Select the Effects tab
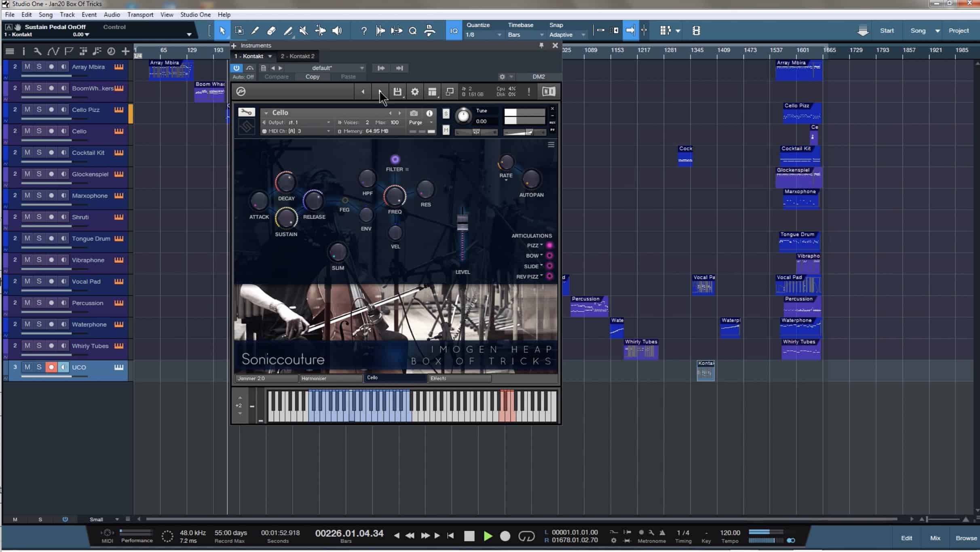 460,378
